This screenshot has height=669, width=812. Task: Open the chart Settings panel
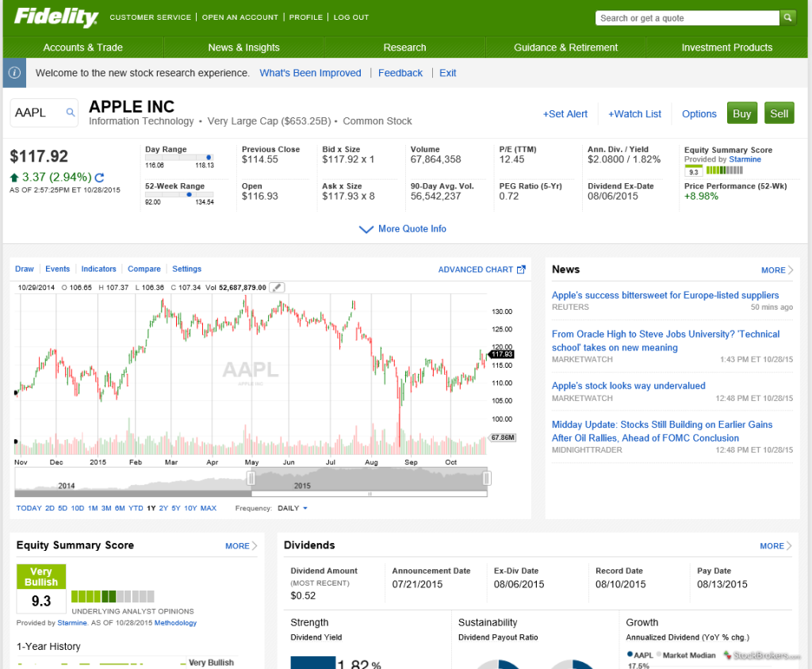click(186, 269)
